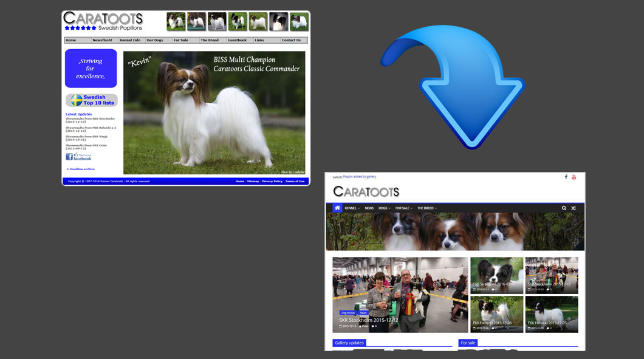Click the 'Kevin' Classic Commander main photo
Screen dimensions: 644x359
214,112
